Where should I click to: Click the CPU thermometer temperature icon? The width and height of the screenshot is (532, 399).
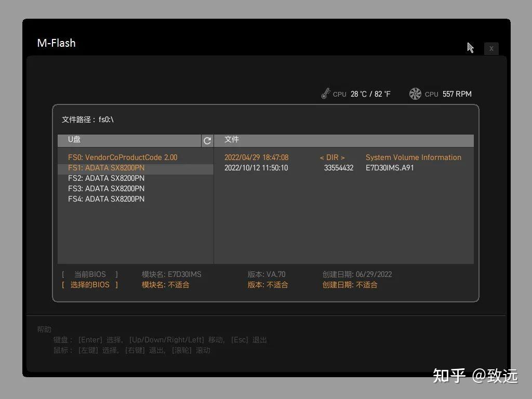(x=326, y=93)
